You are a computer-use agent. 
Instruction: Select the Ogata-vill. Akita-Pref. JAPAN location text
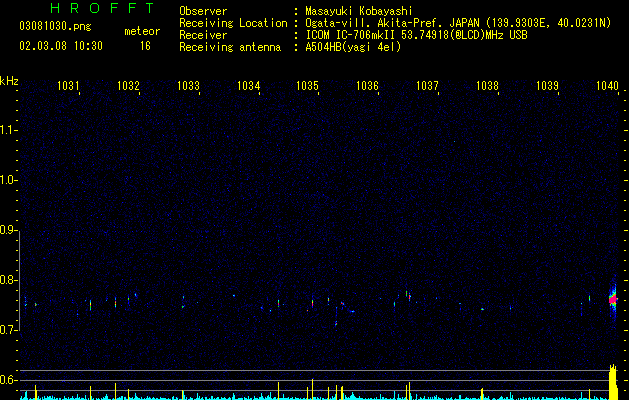click(x=458, y=23)
